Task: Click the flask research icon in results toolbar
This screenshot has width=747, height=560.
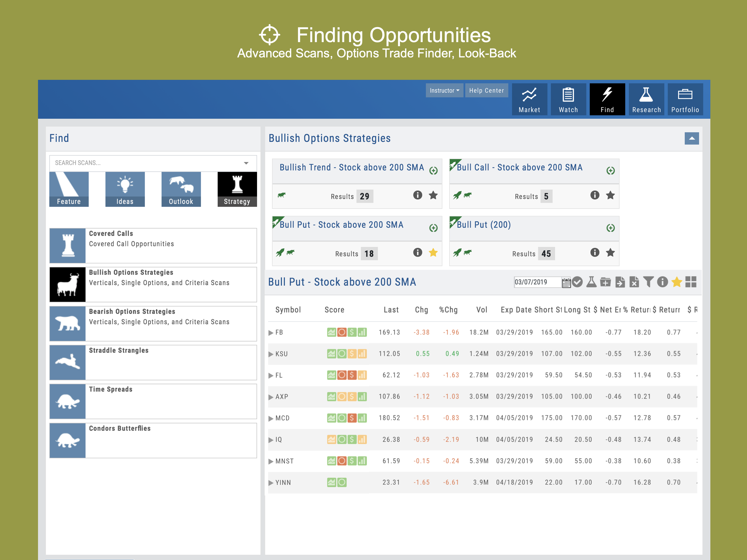Action: coord(591,282)
